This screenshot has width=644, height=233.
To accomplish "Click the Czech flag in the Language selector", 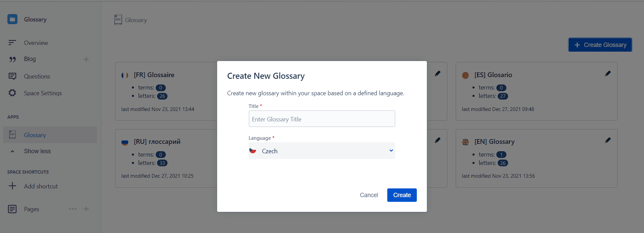I will point(254,151).
